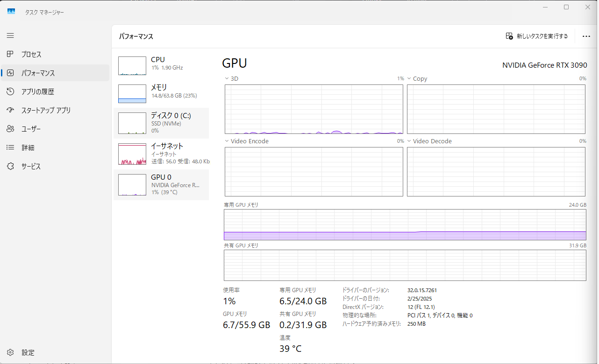Click the 250 MB reserved memory value
This screenshot has width=599, height=364.
pyautogui.click(x=416, y=324)
